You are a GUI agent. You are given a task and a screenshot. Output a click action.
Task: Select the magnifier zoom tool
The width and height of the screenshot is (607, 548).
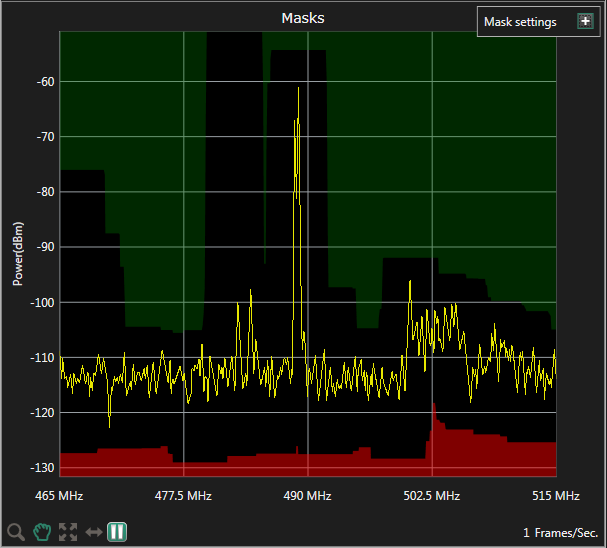coord(16,532)
